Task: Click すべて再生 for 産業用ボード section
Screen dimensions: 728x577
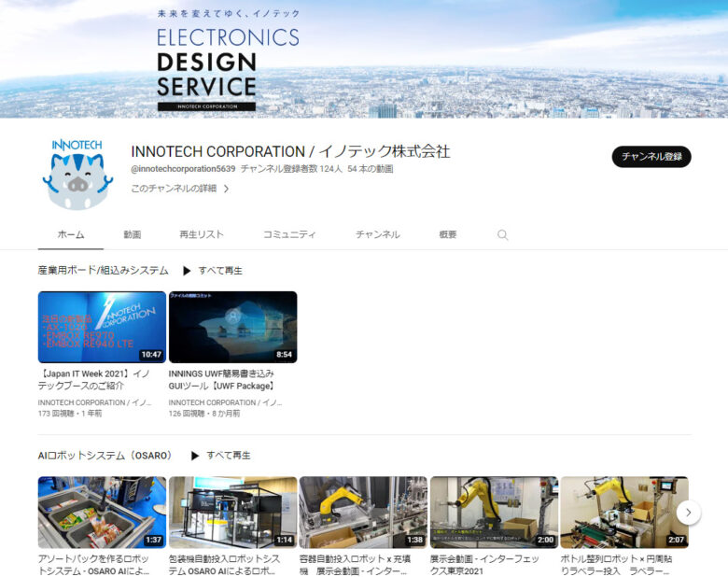Action: [220, 271]
